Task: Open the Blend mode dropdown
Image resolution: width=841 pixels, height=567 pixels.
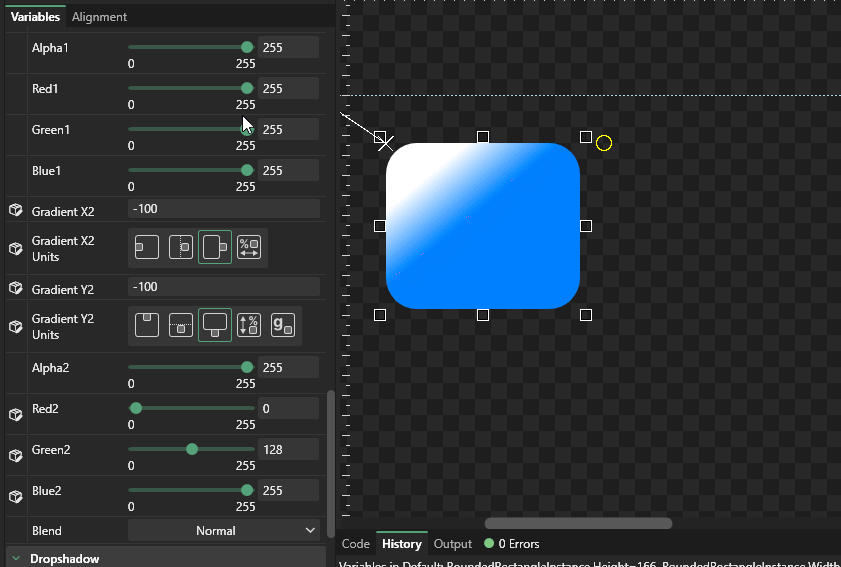Action: point(223,531)
